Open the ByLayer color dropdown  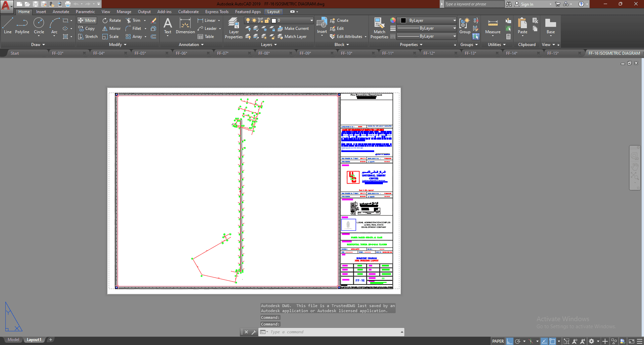454,20
